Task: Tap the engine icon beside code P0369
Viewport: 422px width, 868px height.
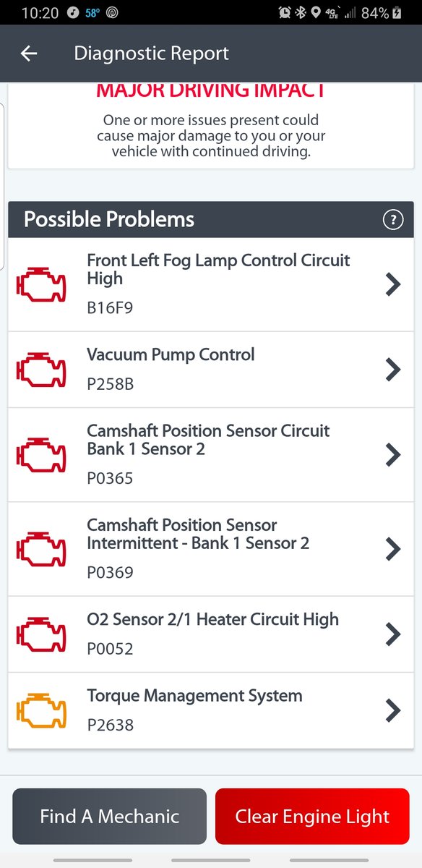Action: coord(41,548)
